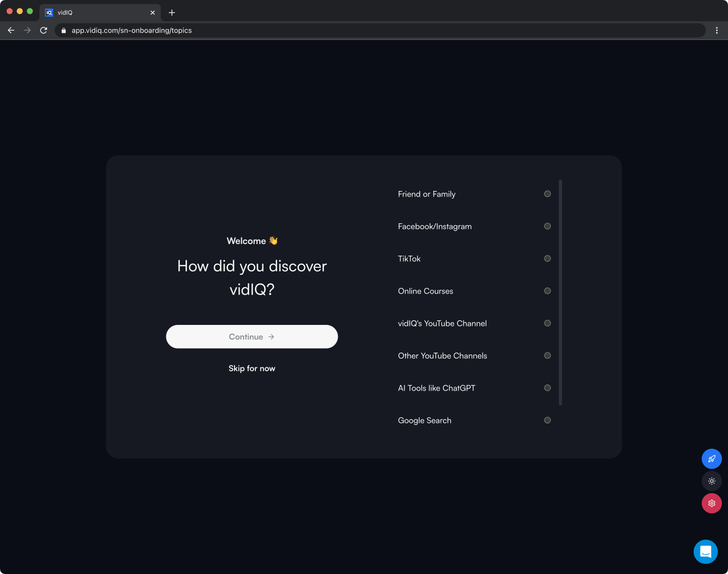Select vidIQ's YouTube Channel option
Image resolution: width=728 pixels, height=574 pixels.
tap(547, 323)
